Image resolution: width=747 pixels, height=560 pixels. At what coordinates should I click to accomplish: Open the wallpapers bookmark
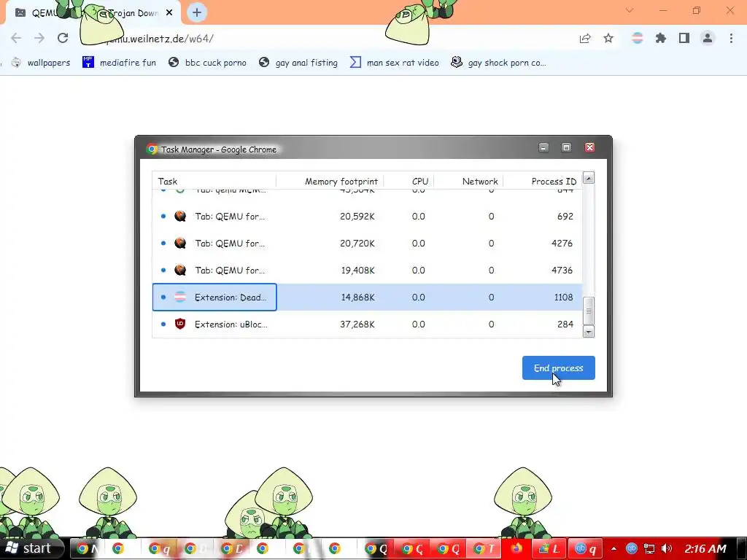41,63
